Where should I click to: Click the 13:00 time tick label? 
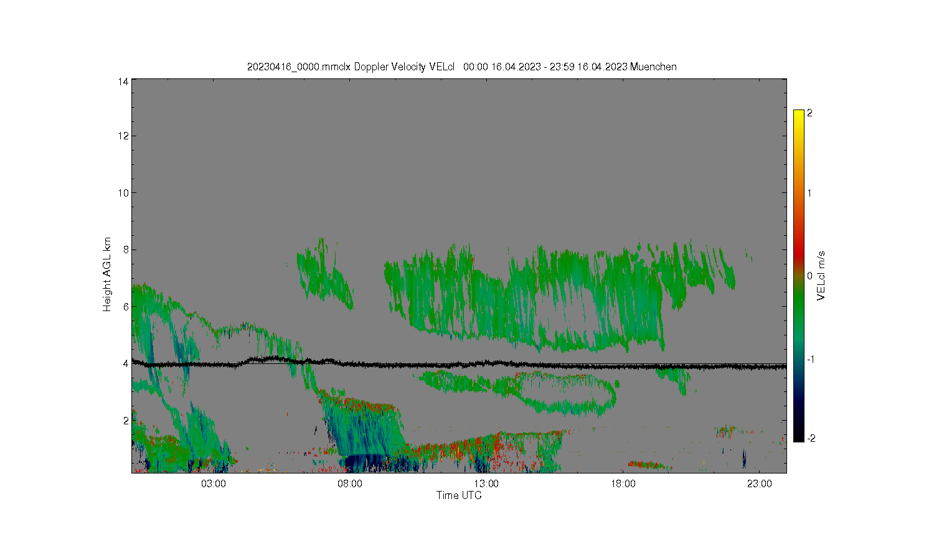click(486, 484)
